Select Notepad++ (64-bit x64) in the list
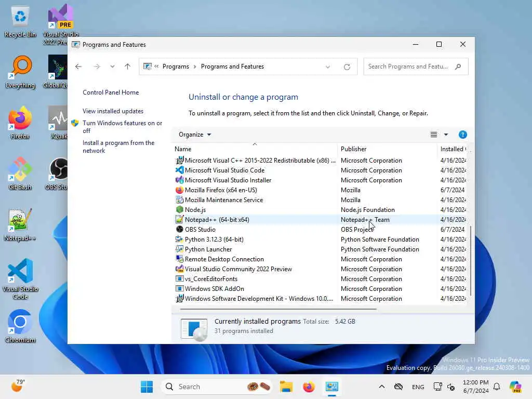This screenshot has height=399, width=532. 320,220
